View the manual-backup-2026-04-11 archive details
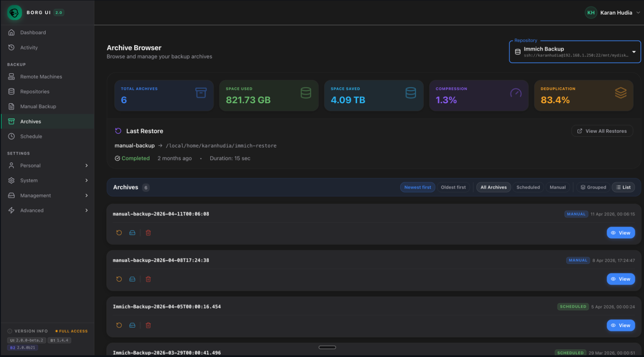 click(621, 233)
